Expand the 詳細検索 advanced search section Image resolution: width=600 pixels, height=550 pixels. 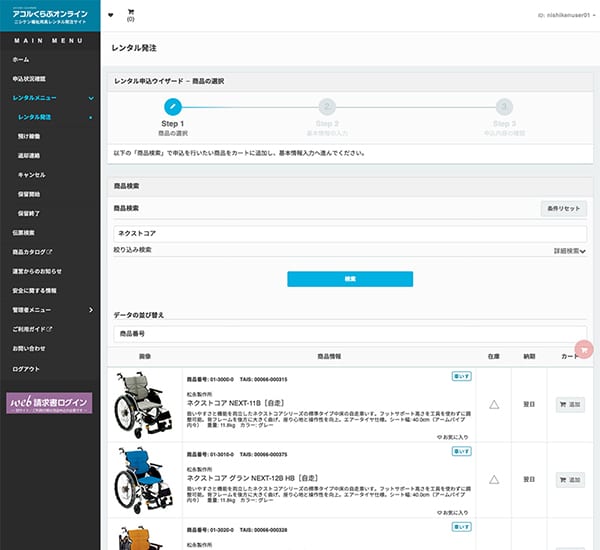pos(569,251)
